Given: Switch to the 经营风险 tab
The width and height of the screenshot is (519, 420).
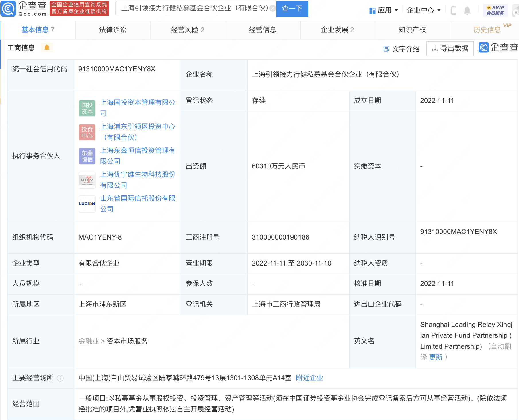Looking at the screenshot, I should coord(188,30).
